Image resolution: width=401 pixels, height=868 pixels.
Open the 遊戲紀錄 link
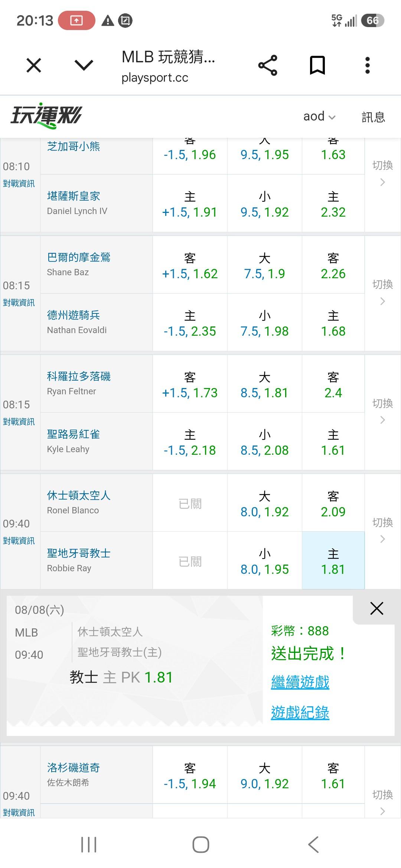[x=300, y=713]
